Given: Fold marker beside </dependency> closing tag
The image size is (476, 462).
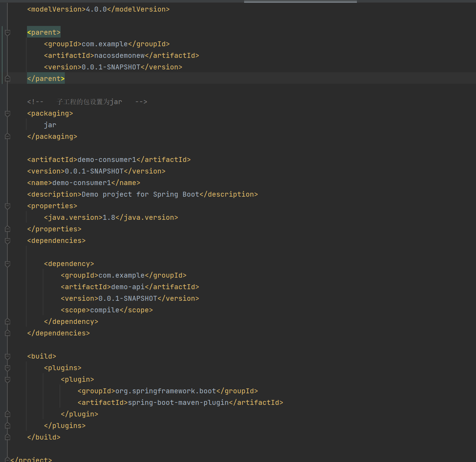Looking at the screenshot, I should (7, 322).
